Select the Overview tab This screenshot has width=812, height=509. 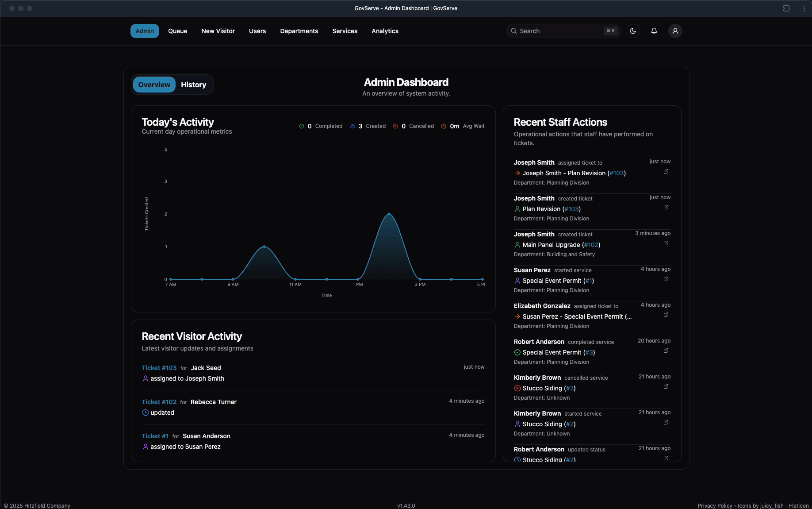point(154,85)
